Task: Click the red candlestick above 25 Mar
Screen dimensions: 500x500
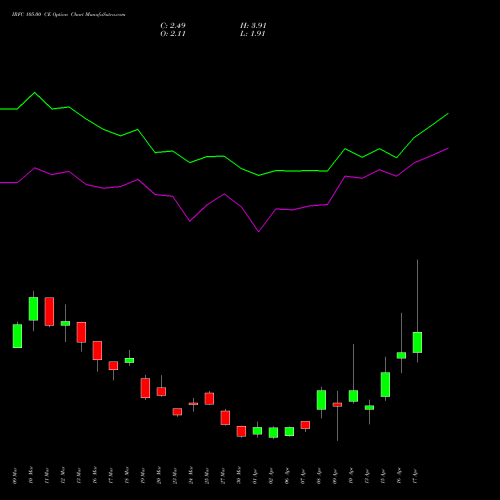Action: pyautogui.click(x=209, y=399)
